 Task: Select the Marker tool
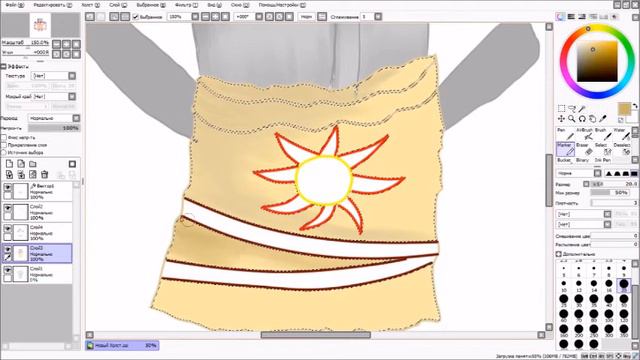565,149
